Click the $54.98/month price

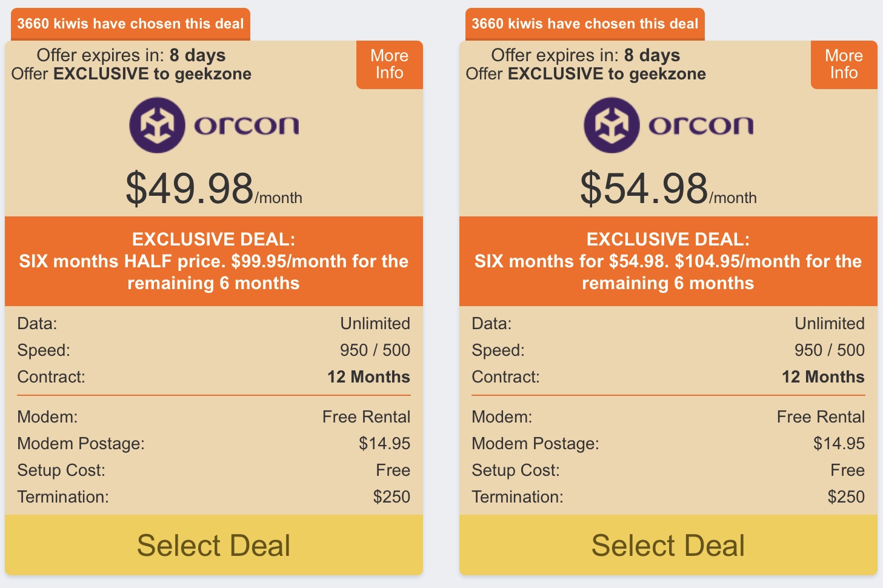coord(668,189)
